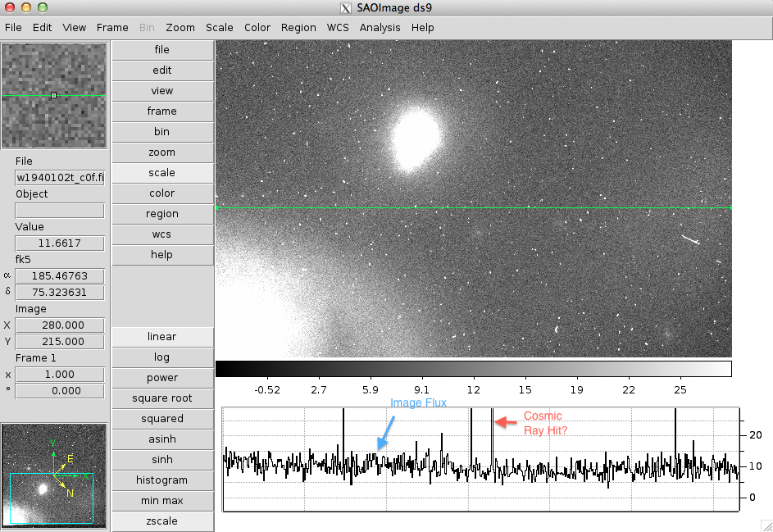Click the image X coordinate field

[60, 325]
